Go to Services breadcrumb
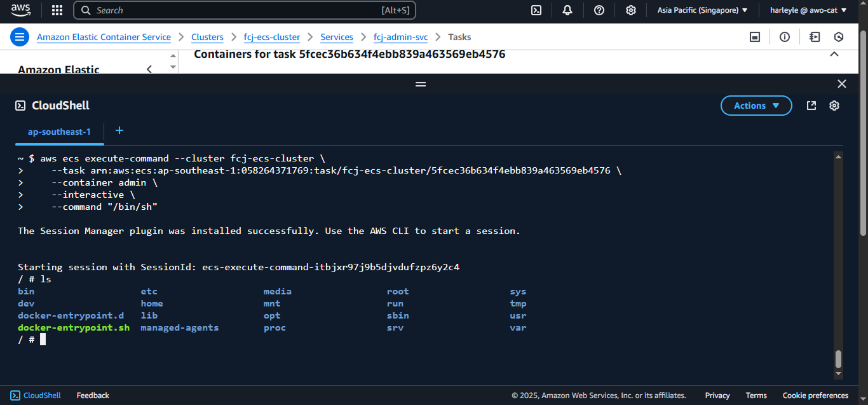Image resolution: width=868 pixels, height=405 pixels. [337, 37]
